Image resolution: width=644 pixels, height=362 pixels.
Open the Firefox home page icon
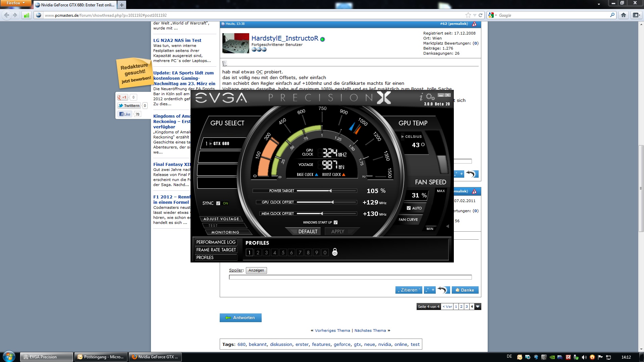tap(624, 15)
